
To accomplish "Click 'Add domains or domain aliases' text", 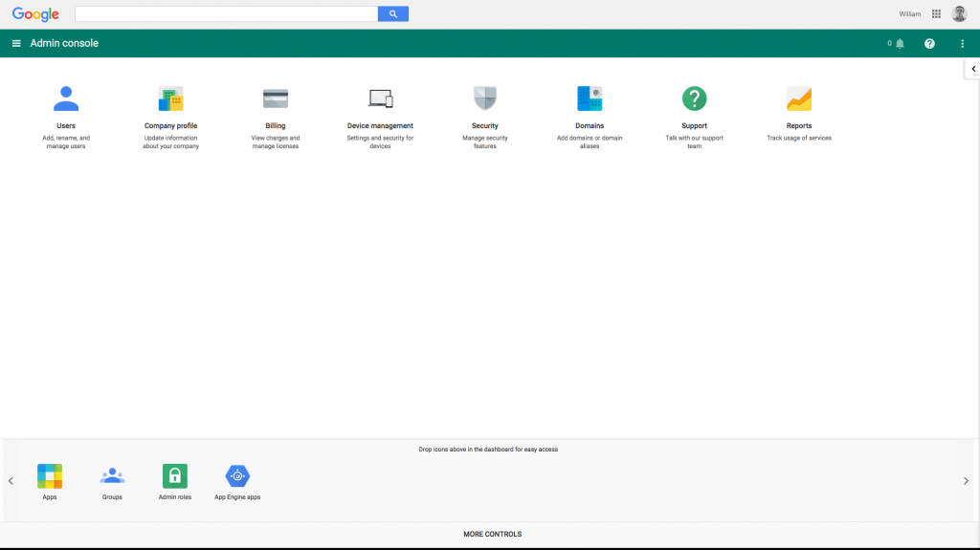I will [590, 142].
